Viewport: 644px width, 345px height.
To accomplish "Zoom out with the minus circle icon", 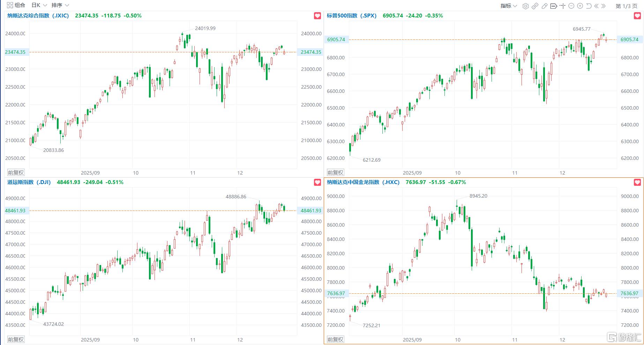I will (571, 6).
